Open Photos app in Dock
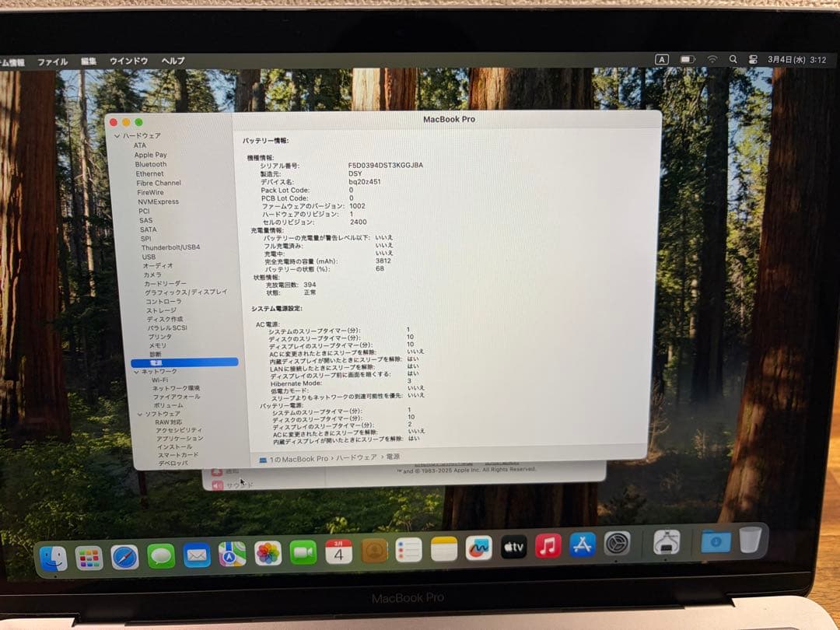 (x=268, y=554)
